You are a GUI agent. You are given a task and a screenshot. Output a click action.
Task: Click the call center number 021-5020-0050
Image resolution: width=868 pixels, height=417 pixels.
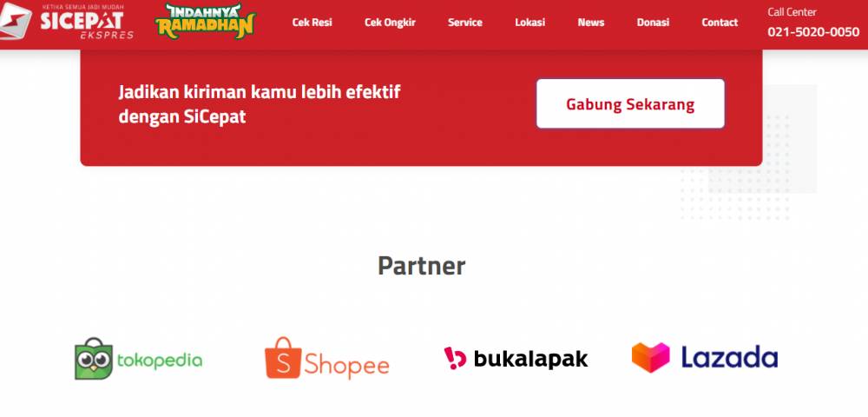click(x=813, y=32)
